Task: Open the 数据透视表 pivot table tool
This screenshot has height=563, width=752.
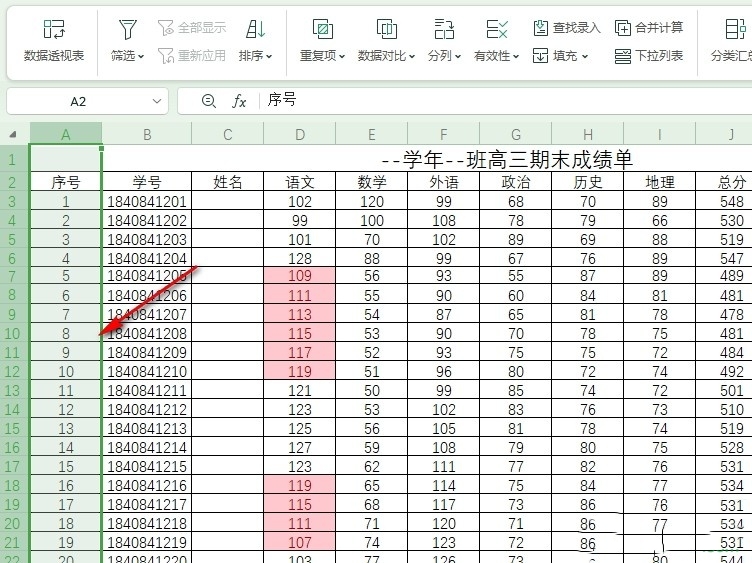Action: (54, 42)
